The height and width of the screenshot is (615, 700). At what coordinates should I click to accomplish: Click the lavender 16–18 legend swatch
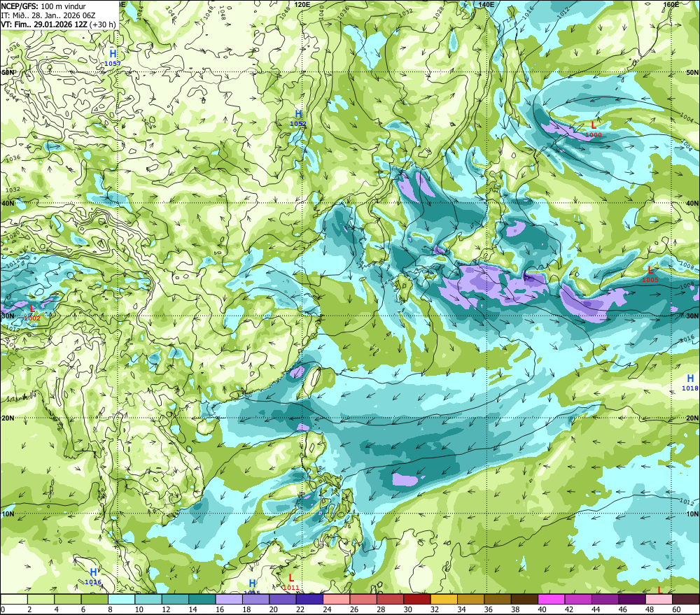point(229,599)
